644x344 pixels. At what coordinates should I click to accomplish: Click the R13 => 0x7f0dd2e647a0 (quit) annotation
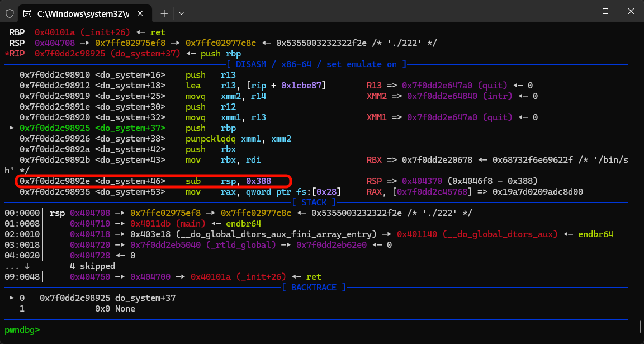pos(449,86)
